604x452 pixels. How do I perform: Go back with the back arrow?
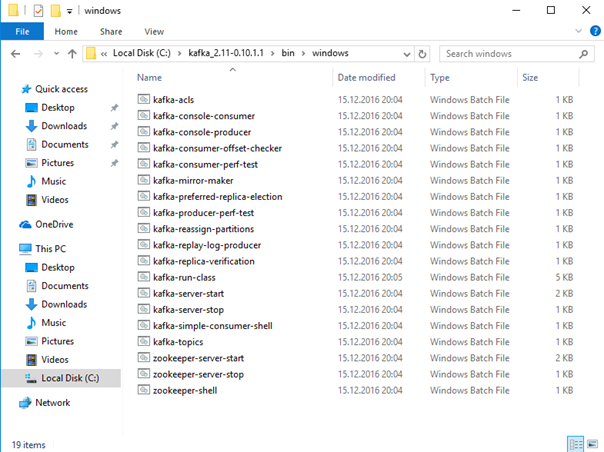pos(15,54)
